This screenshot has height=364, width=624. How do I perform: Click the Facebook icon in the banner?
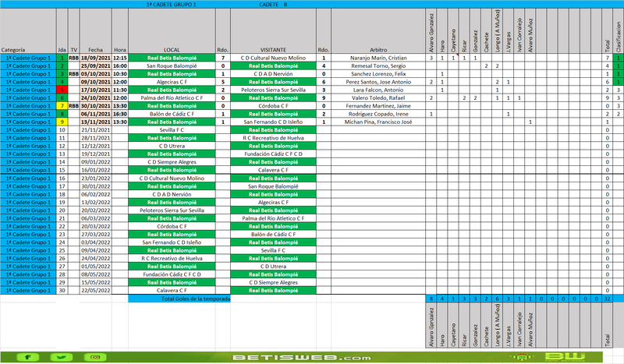(x=27, y=357)
